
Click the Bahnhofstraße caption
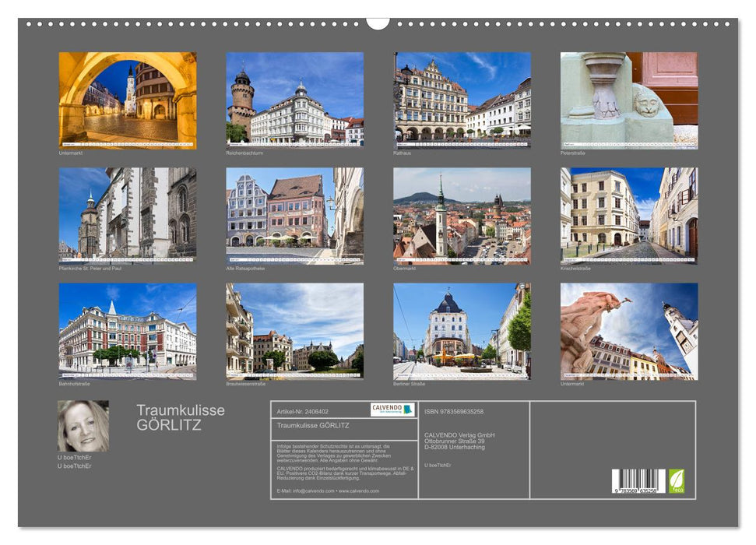pos(74,384)
